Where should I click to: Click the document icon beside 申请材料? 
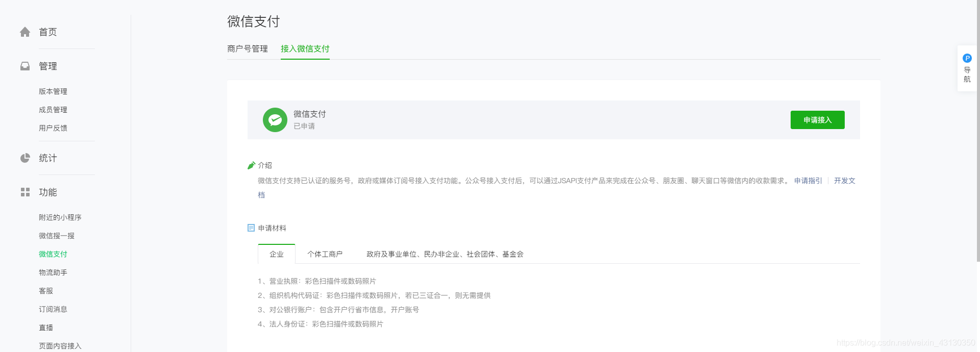tap(251, 228)
